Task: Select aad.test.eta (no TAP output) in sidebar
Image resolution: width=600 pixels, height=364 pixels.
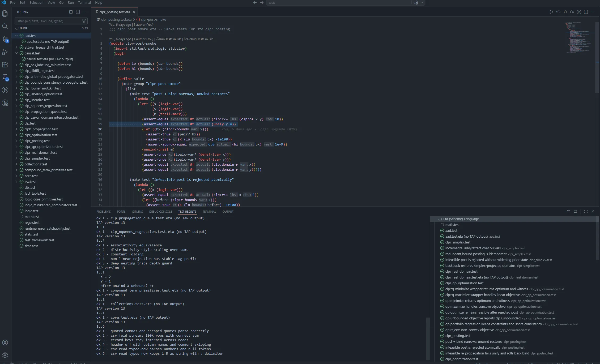Action: pyautogui.click(x=48, y=41)
